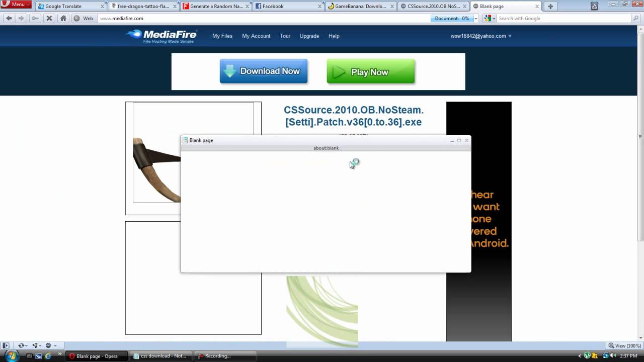
Task: Switch to the Generate a Random Name tab
Action: (216, 7)
